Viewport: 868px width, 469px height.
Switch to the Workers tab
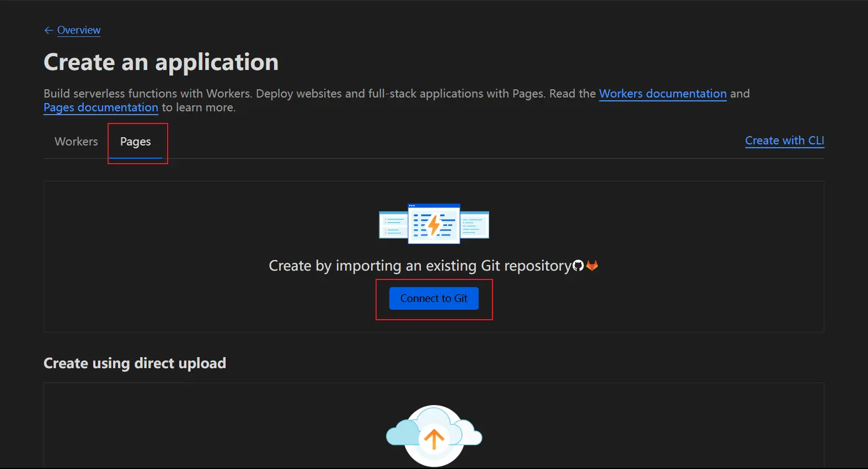(x=76, y=142)
